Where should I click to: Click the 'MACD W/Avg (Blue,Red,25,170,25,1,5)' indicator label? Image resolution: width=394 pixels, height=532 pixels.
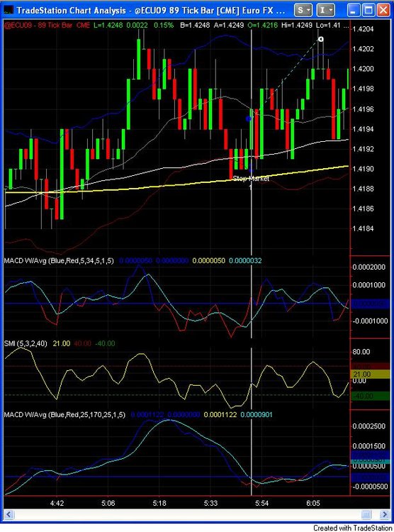(x=64, y=415)
